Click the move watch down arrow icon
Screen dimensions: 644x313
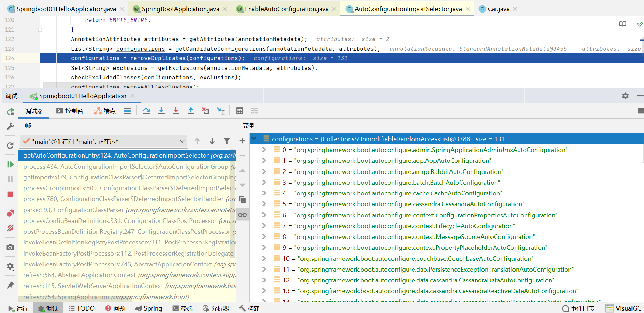(x=243, y=185)
